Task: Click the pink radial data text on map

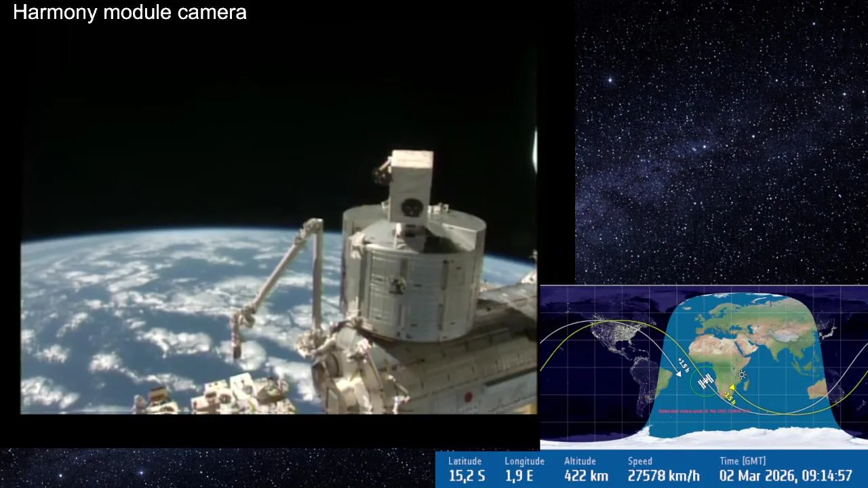Action: tap(704, 411)
